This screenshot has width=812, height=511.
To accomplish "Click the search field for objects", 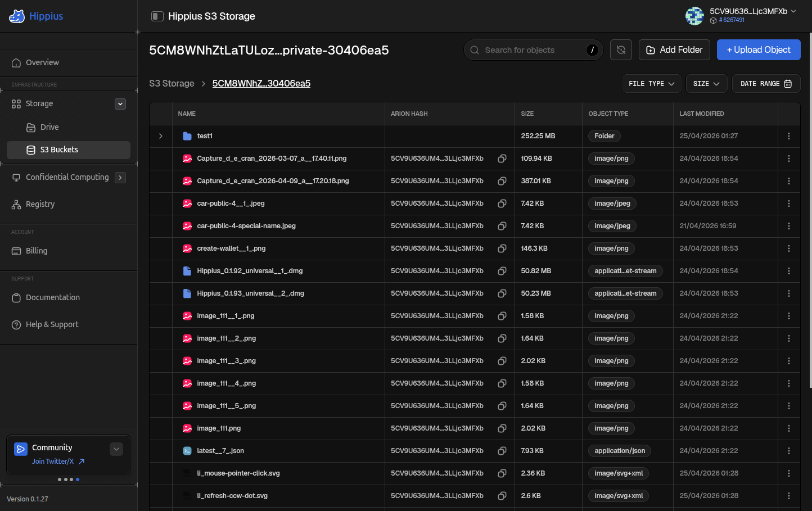I will [533, 50].
